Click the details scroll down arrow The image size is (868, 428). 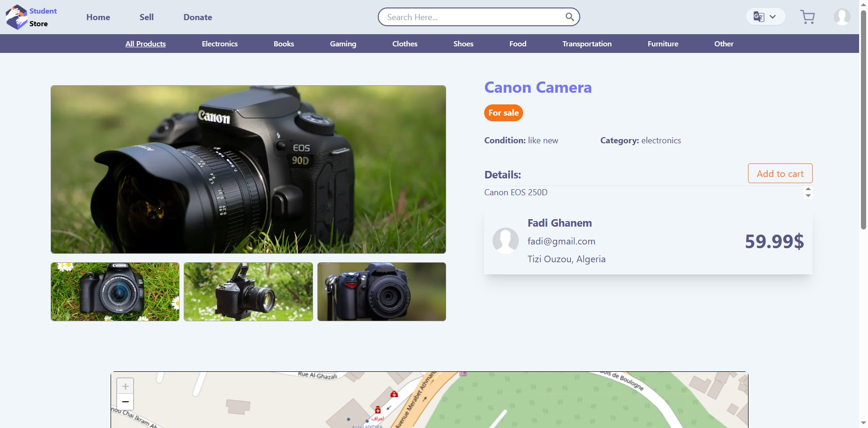coord(808,196)
